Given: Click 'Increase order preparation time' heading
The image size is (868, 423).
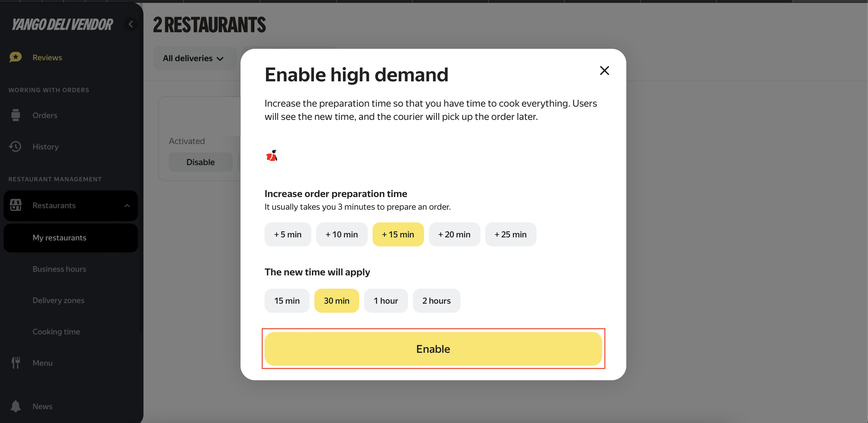Looking at the screenshot, I should 336,194.
